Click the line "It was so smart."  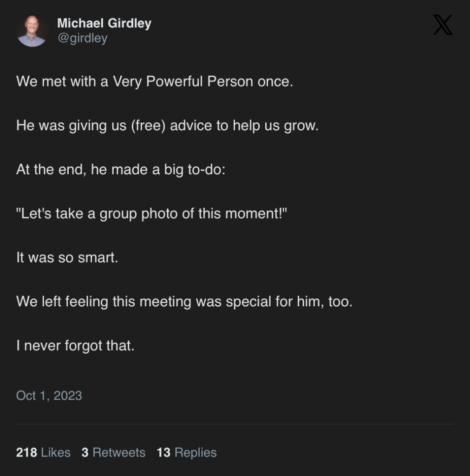(x=67, y=258)
